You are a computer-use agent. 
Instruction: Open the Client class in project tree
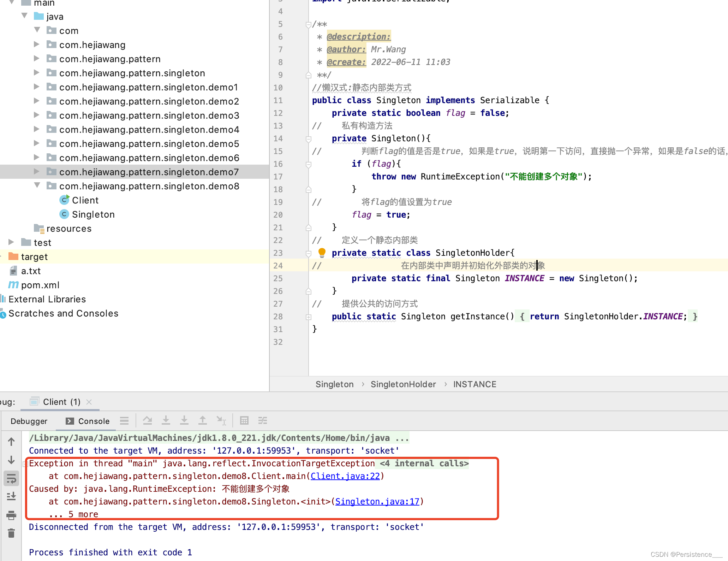click(85, 200)
